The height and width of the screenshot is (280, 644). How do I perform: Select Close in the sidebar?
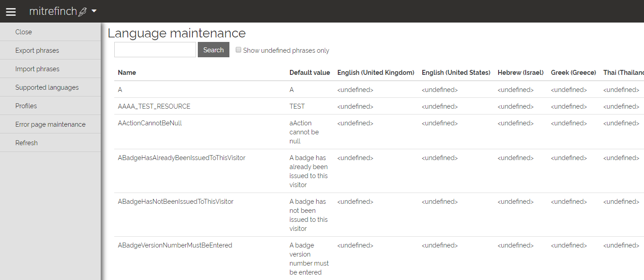tap(23, 32)
